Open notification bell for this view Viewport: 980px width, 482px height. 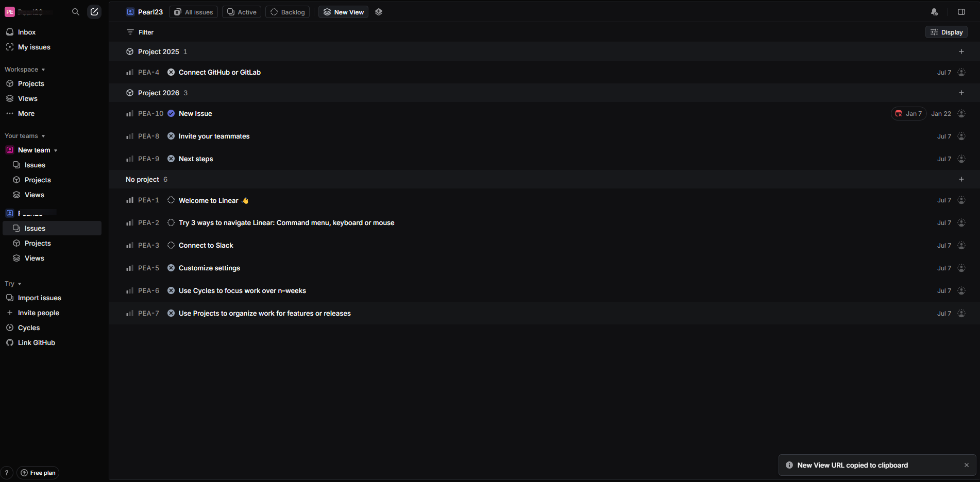(x=934, y=12)
